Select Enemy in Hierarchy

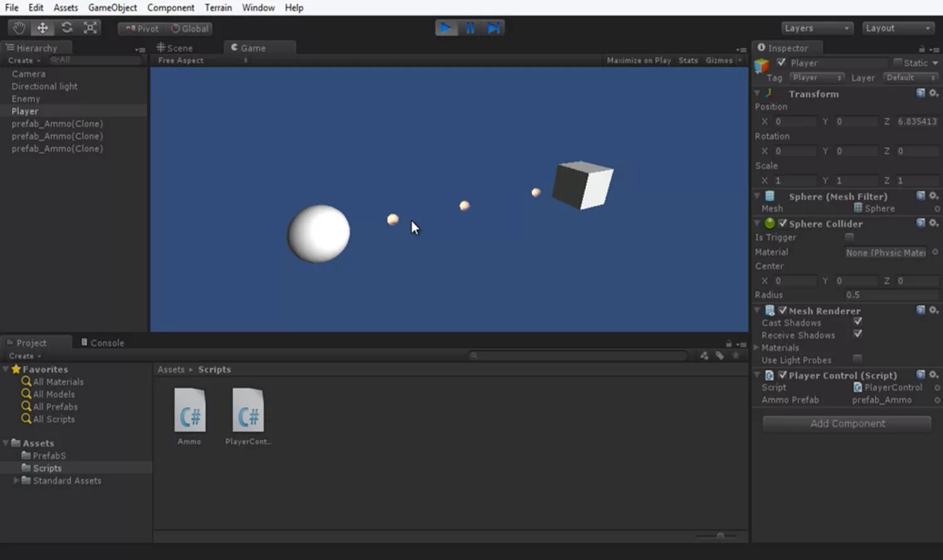click(x=25, y=99)
